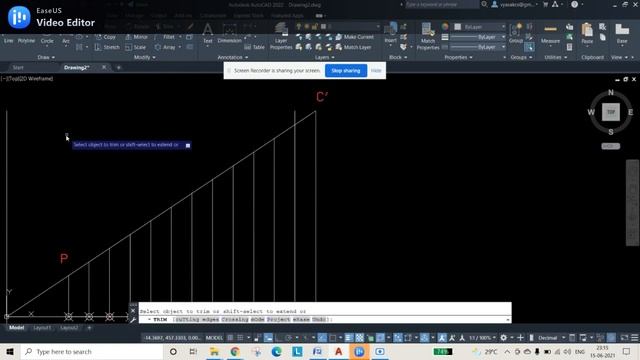Screen dimensions: 640x360
Task: Open Customization in the command line
Action: point(133,320)
